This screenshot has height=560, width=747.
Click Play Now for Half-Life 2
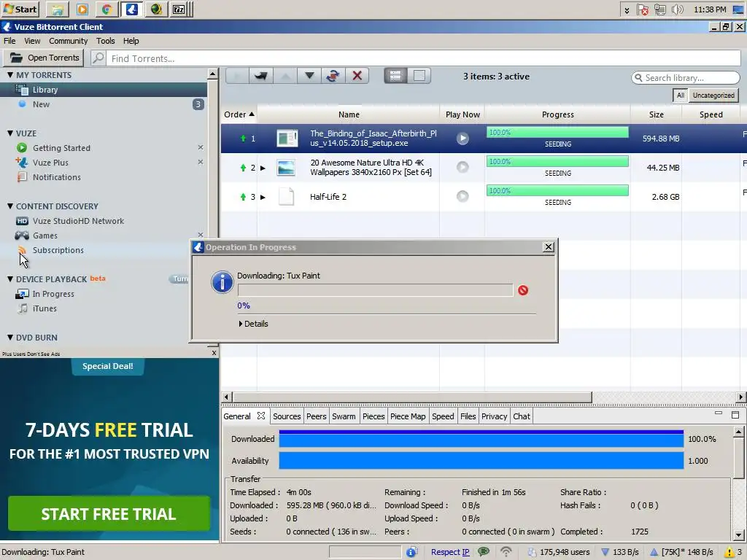coord(462,196)
